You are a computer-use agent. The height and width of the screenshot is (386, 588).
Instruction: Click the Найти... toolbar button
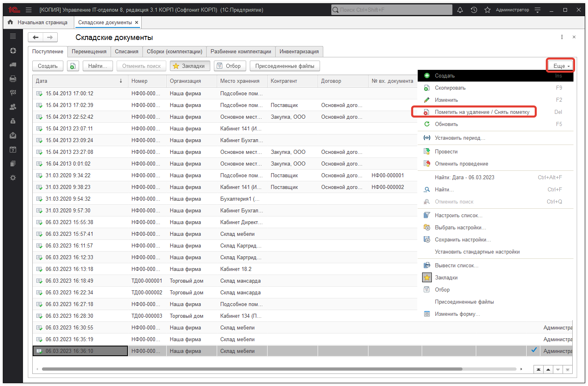[97, 66]
